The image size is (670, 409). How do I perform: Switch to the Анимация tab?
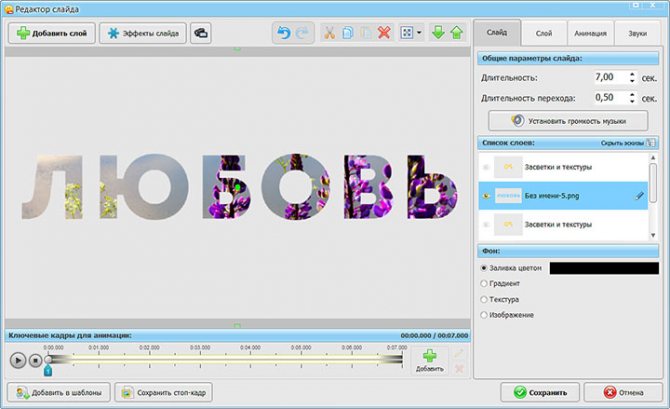[591, 33]
